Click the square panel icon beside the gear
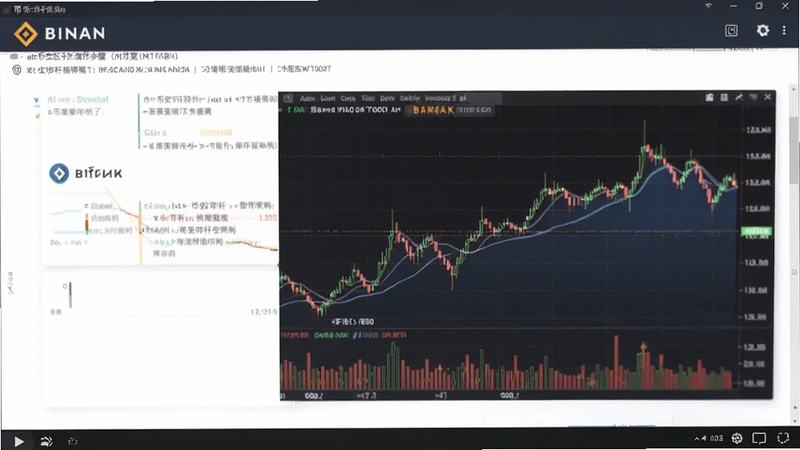800x450 pixels. [x=731, y=31]
